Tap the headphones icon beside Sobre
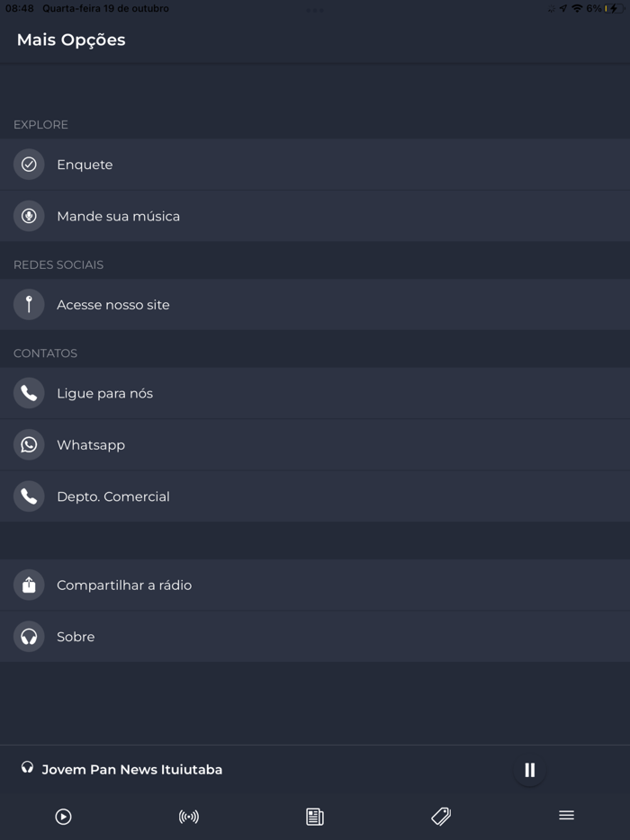 click(29, 637)
